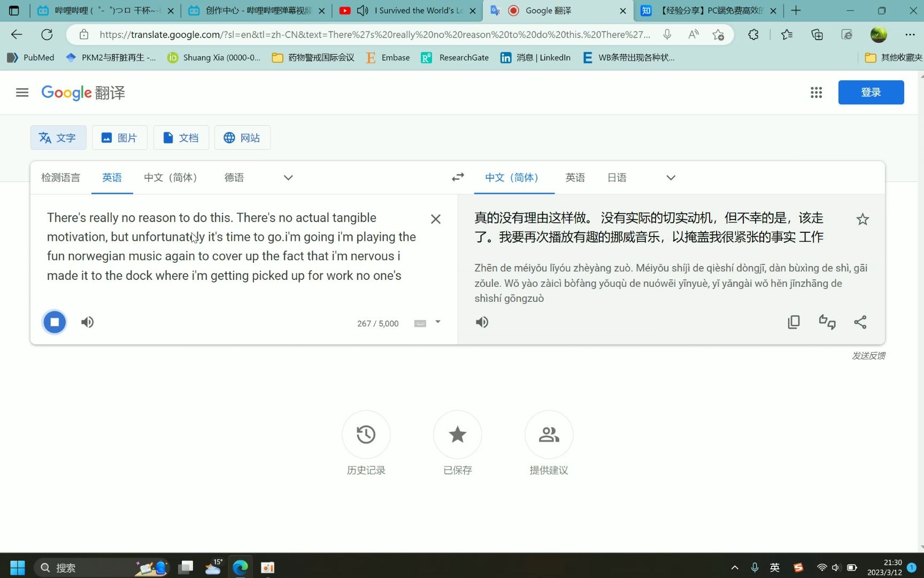This screenshot has width=924, height=578.
Task: Open Edge profile avatar
Action: pyautogui.click(x=879, y=35)
